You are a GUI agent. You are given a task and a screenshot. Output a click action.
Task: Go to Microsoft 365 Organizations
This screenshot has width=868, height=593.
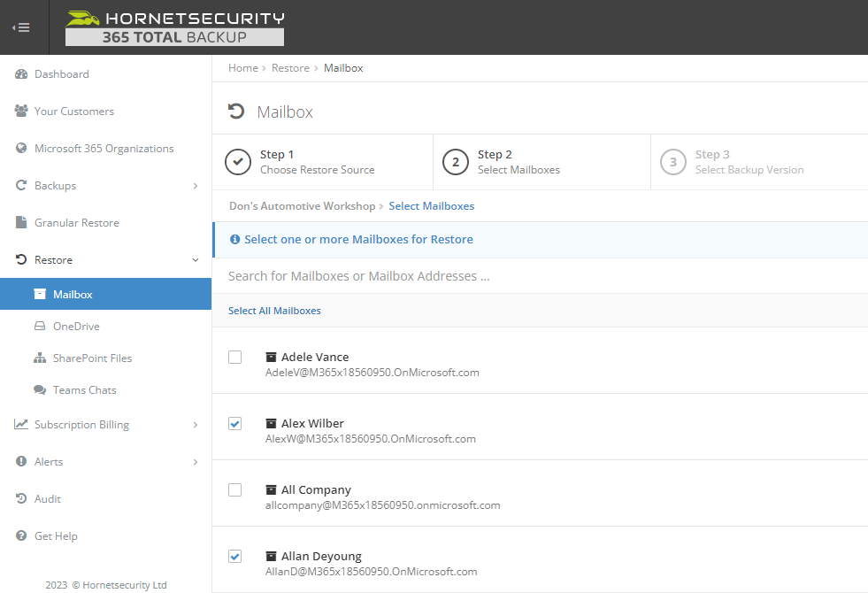point(105,149)
